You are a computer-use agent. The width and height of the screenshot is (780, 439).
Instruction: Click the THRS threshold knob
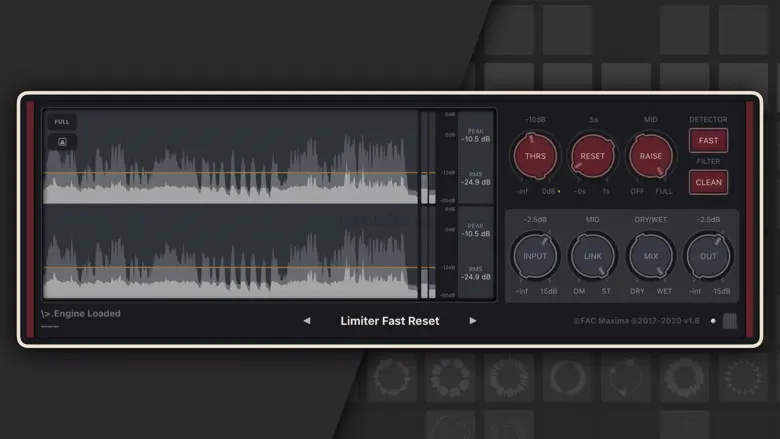click(535, 156)
